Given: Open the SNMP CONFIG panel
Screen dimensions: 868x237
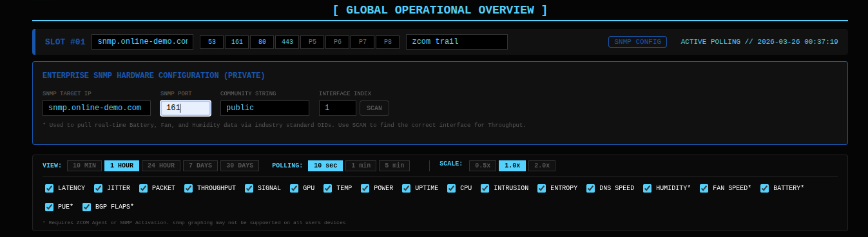Looking at the screenshot, I should [637, 42].
